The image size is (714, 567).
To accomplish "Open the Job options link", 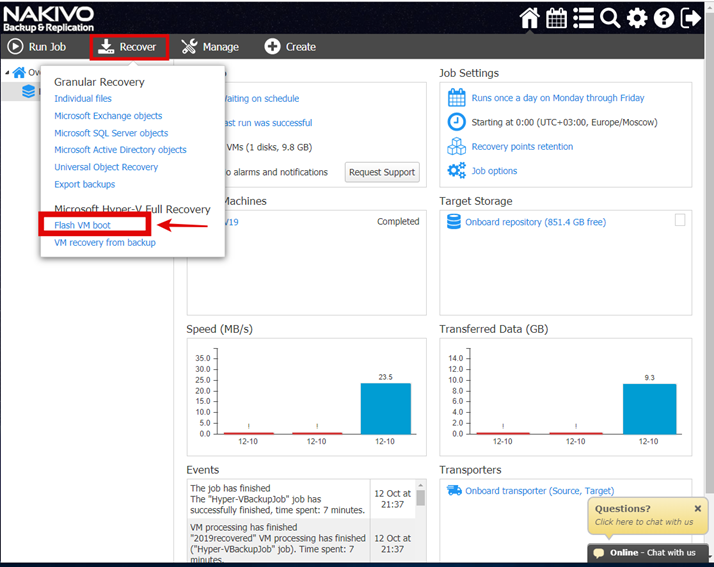I will coord(494,171).
